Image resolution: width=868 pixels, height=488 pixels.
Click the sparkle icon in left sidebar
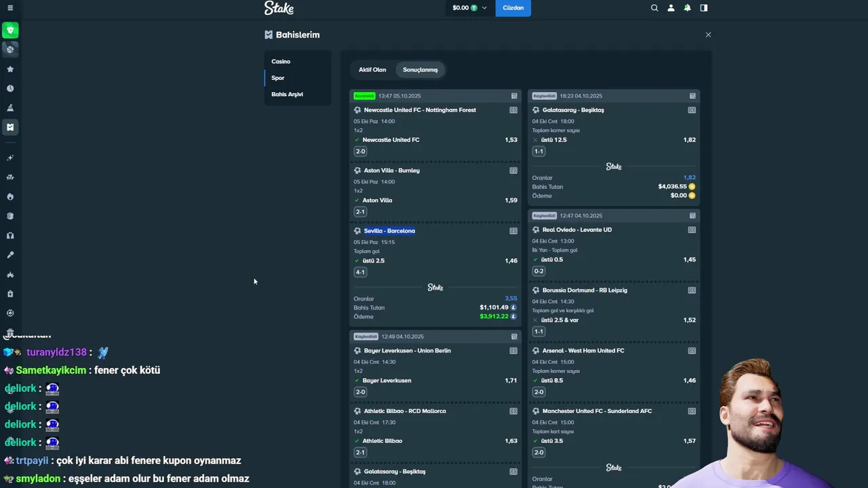click(10, 158)
